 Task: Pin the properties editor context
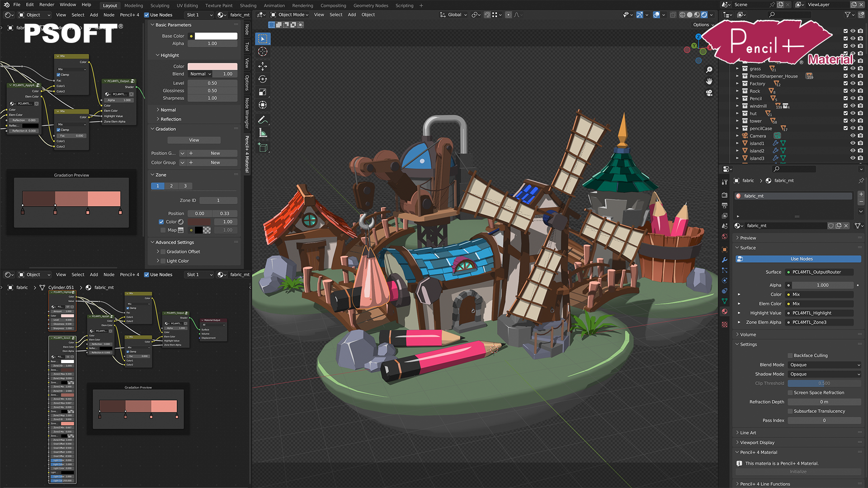click(x=861, y=181)
